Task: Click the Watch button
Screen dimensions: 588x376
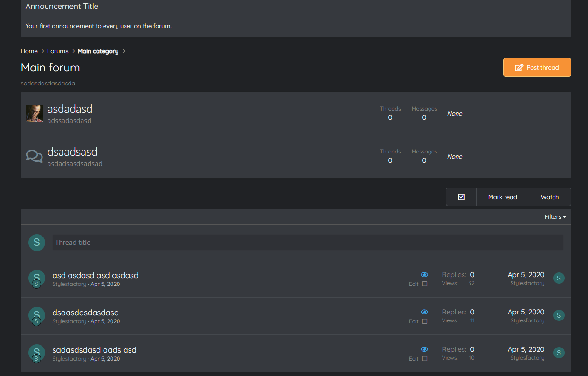Action: (550, 197)
